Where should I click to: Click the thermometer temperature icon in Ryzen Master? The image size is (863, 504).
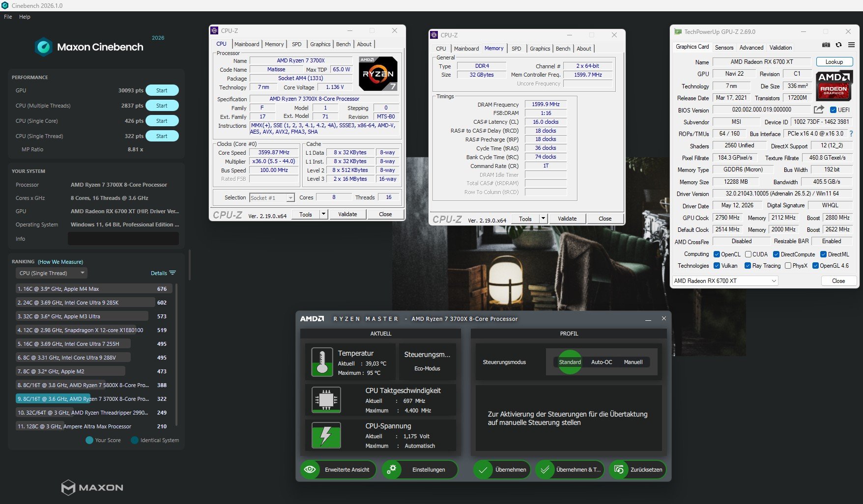click(x=322, y=363)
